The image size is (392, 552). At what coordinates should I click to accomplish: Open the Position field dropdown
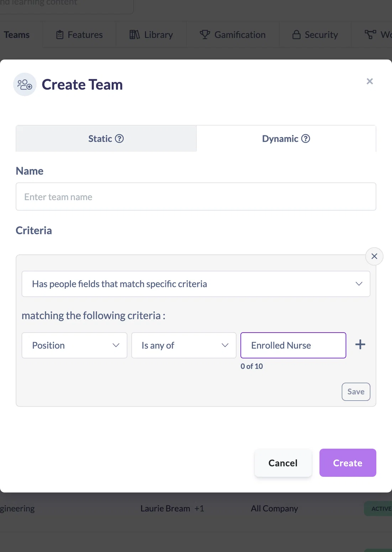coord(74,345)
